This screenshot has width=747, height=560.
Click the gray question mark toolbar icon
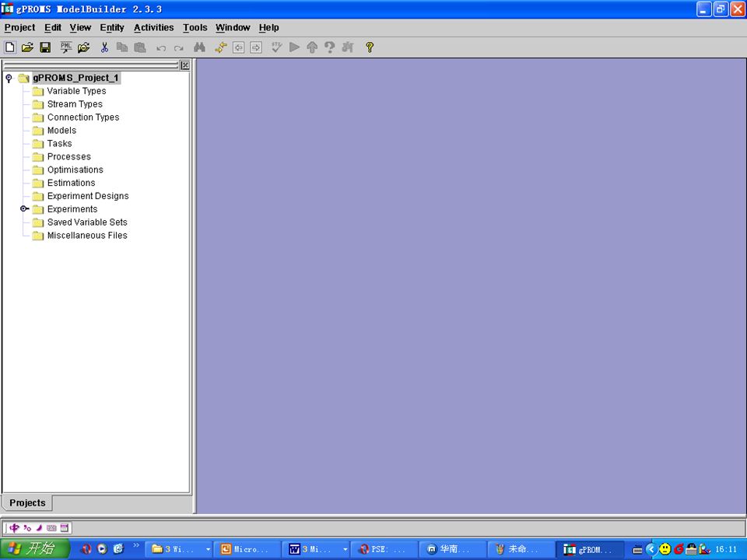point(330,47)
